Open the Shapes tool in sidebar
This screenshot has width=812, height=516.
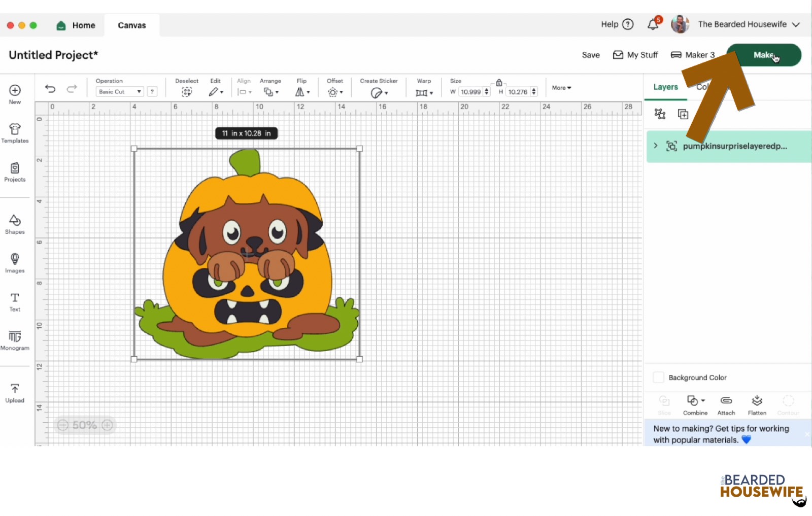point(15,224)
